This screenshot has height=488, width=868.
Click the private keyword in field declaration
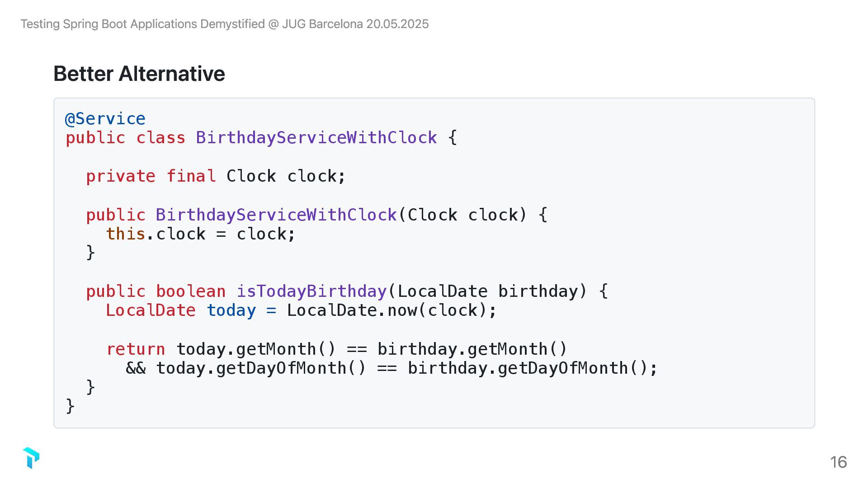click(x=120, y=176)
